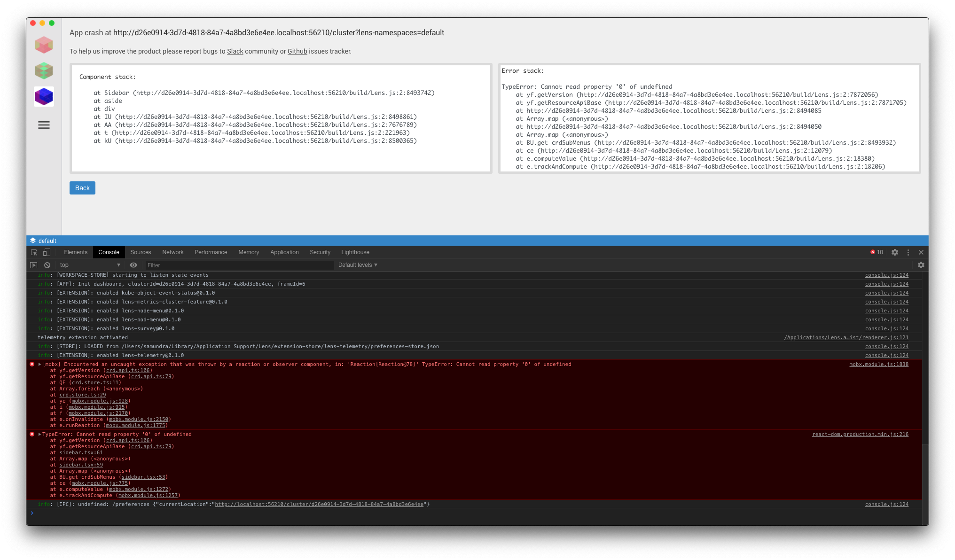The height and width of the screenshot is (560, 955).
Task: Expand the TypeError console entry
Action: click(40, 434)
